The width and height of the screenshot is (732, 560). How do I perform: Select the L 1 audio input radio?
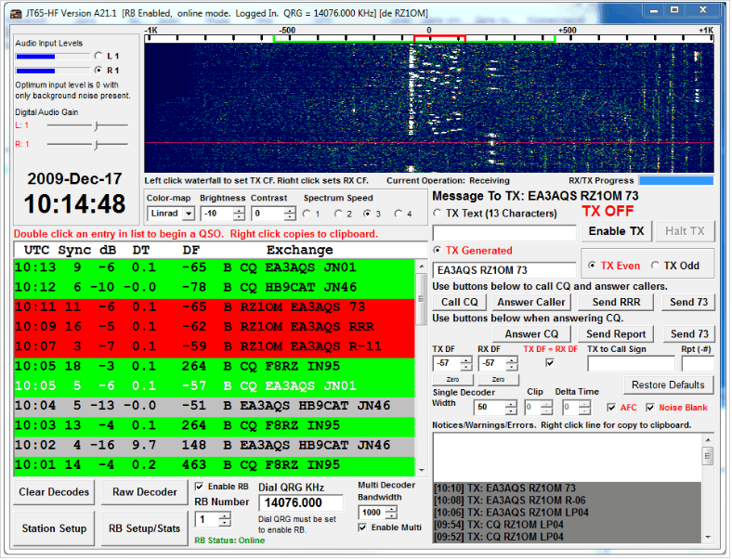click(x=98, y=56)
